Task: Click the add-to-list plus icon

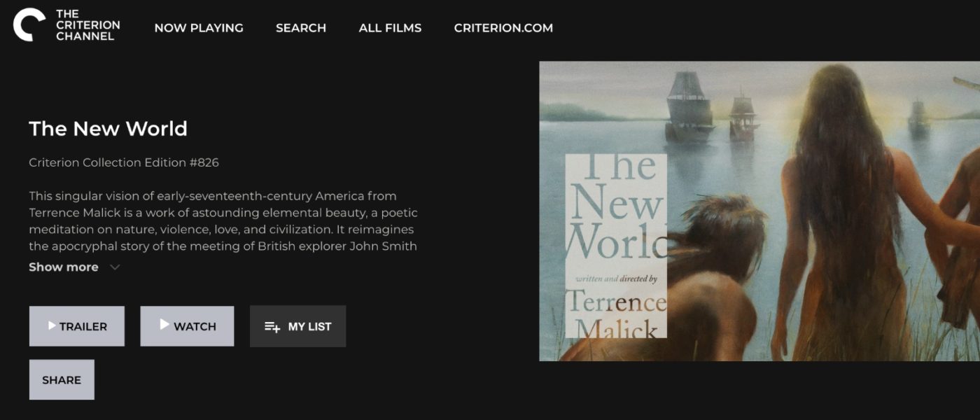Action: [x=272, y=327]
